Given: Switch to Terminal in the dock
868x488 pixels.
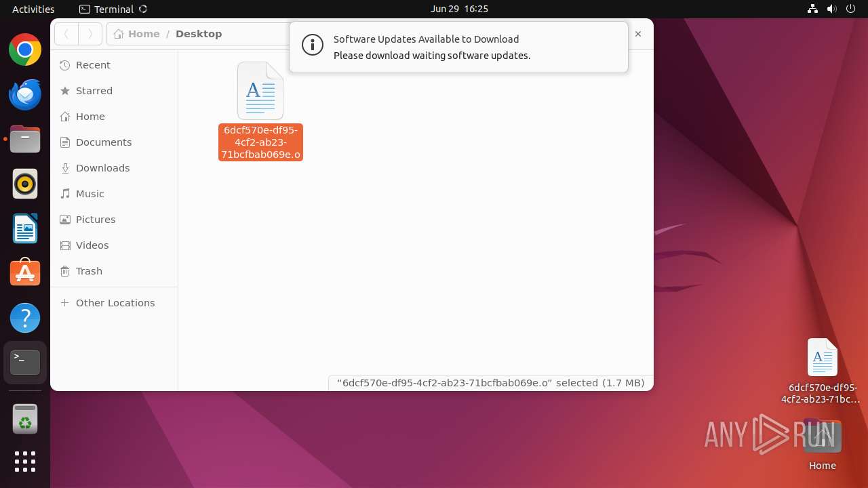Looking at the screenshot, I should coord(25,363).
